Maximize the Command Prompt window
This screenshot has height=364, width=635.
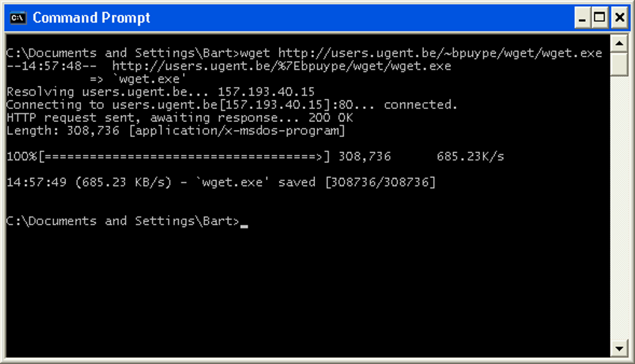[x=600, y=18]
